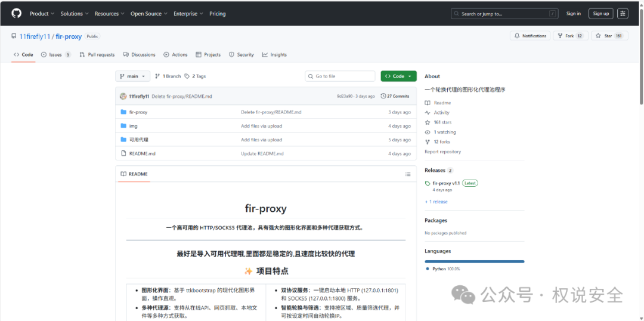Expand the Product menu
The width and height of the screenshot is (644, 321).
point(42,14)
